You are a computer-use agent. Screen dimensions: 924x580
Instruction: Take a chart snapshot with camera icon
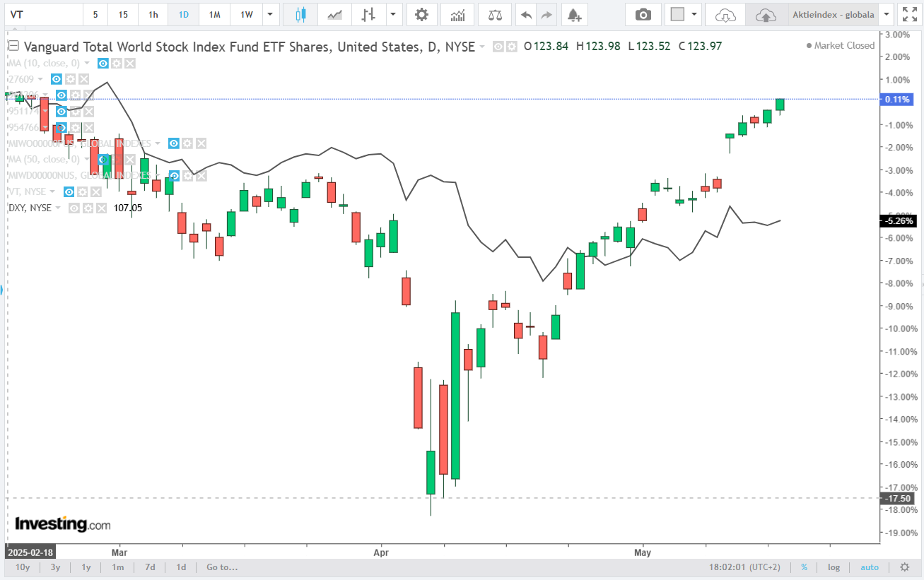(x=643, y=14)
